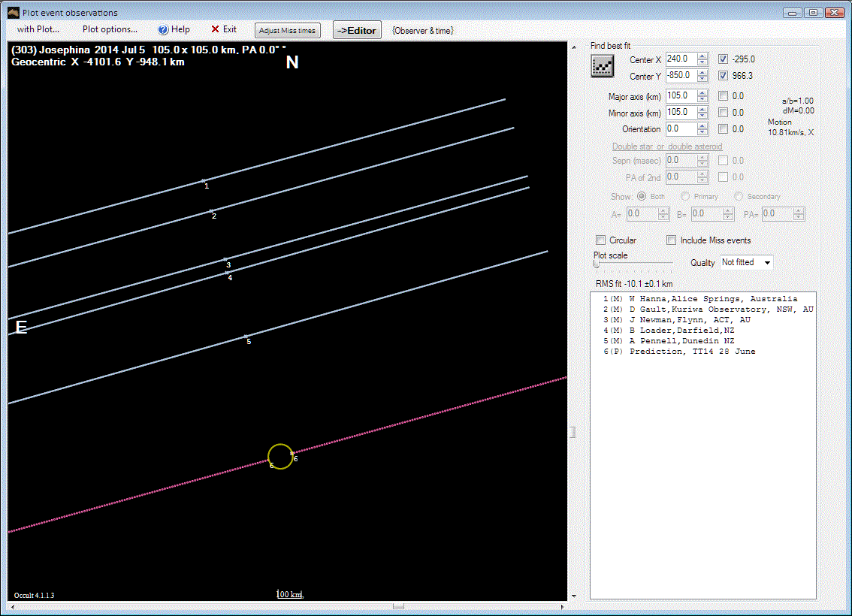Viewport: 852px width, 616px height.
Task: Select the 'Primary' radio button
Action: (685, 196)
